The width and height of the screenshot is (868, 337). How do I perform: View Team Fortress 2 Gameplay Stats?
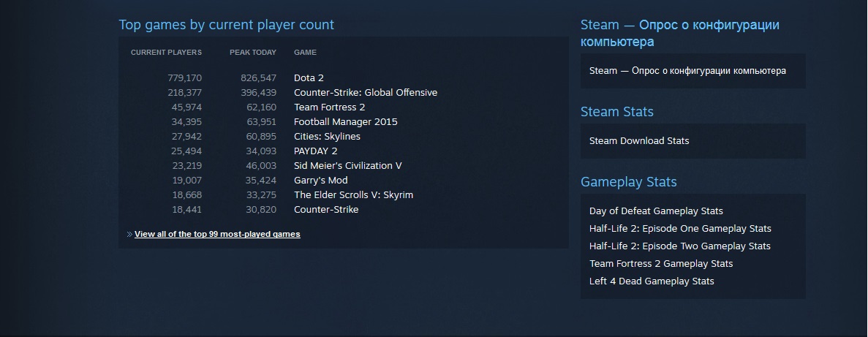[661, 264]
